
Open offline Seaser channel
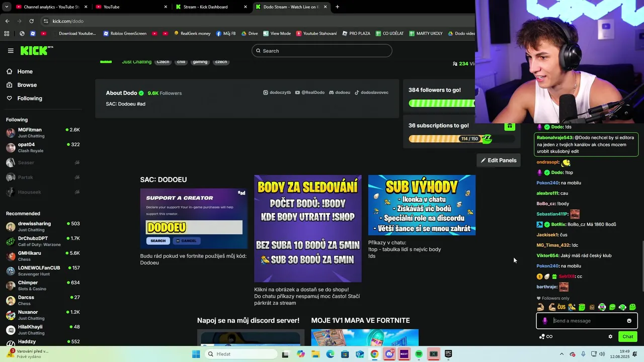(x=43, y=162)
